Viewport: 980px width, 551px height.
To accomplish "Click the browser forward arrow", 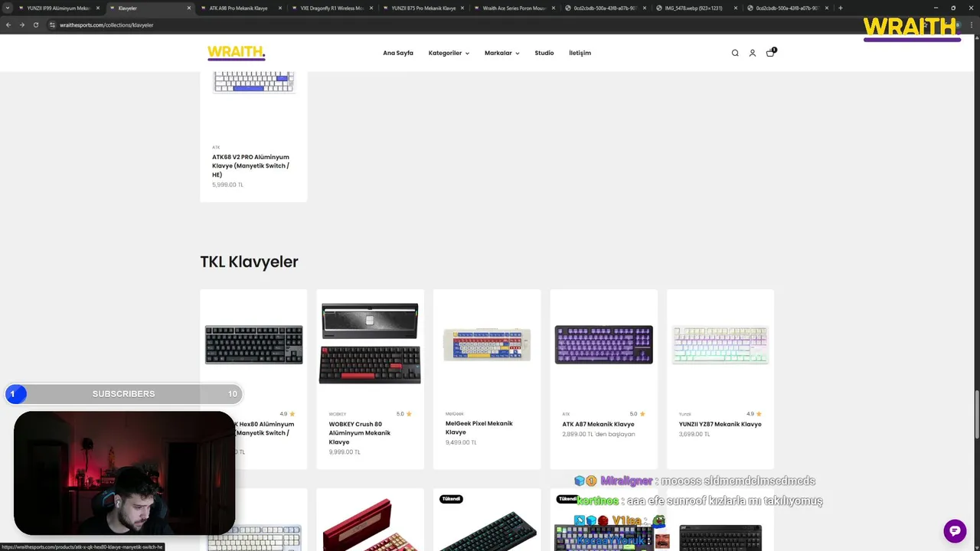I will coord(22,24).
